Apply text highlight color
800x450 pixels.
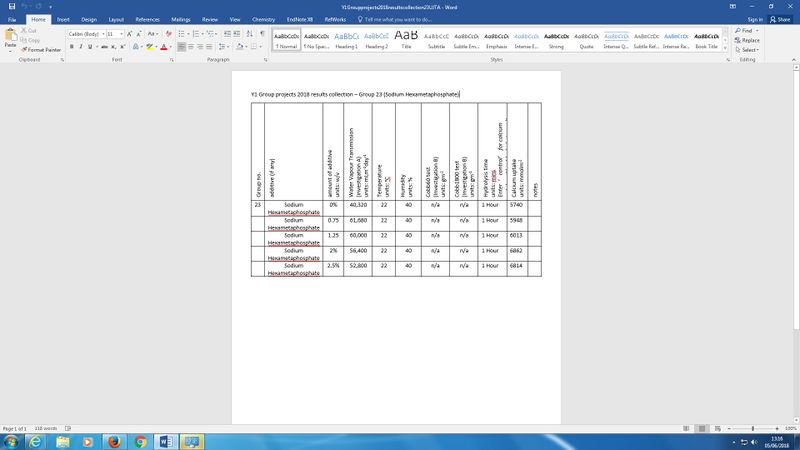coord(149,46)
